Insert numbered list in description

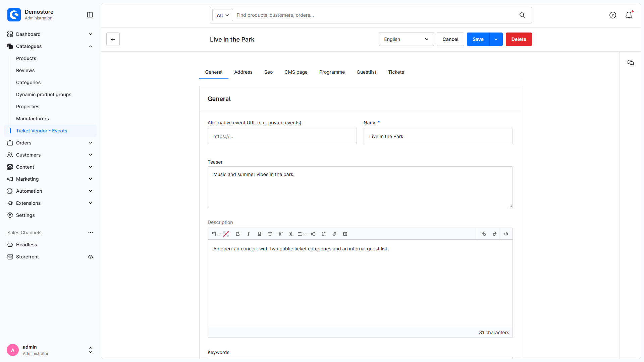[324, 234]
